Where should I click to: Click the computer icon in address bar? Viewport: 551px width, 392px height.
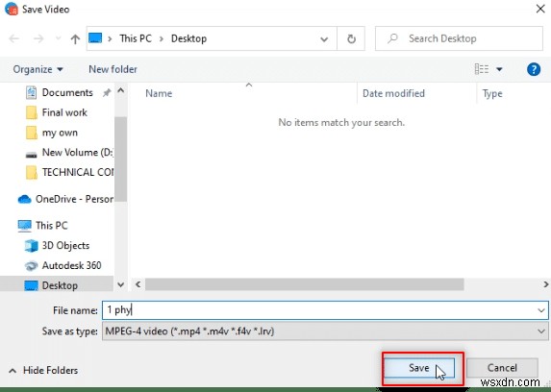tap(95, 37)
